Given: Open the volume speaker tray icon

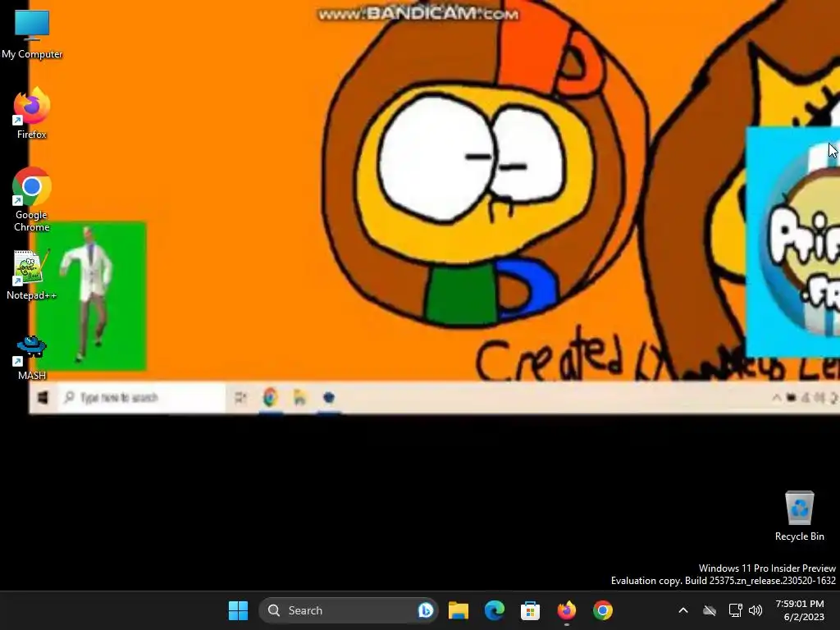Looking at the screenshot, I should tap(756, 610).
